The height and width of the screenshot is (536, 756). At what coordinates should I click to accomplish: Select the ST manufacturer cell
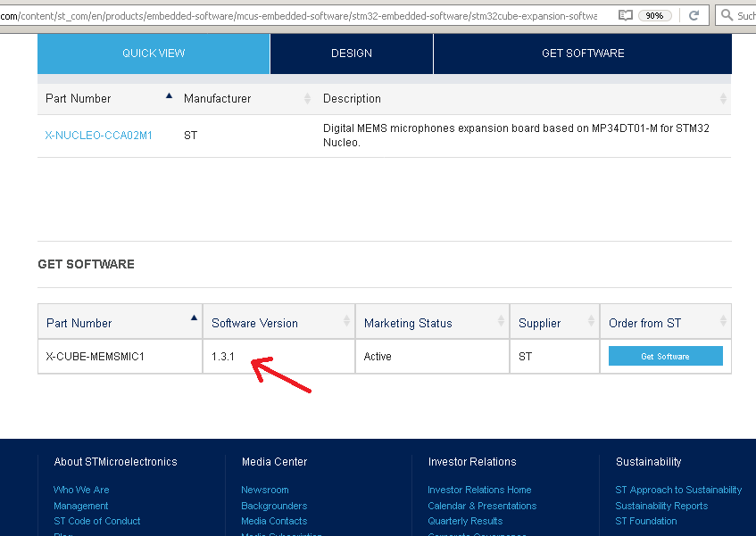190,136
